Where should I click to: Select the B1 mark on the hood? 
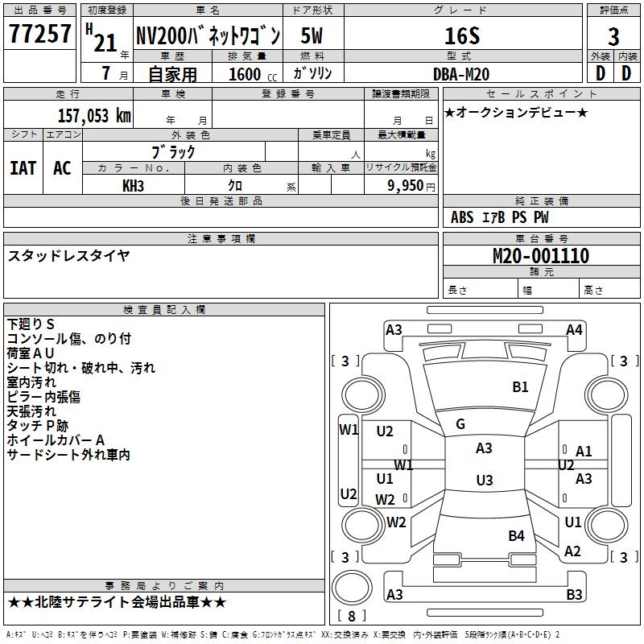(520, 387)
